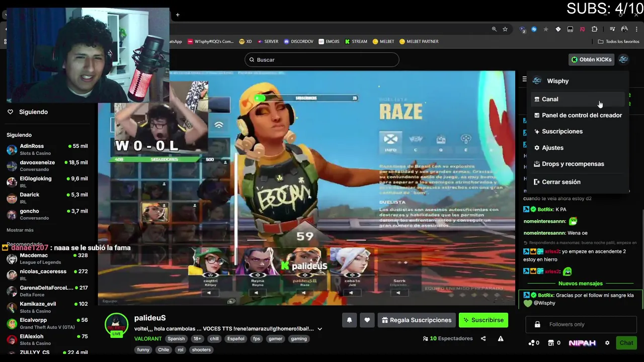Expand the stream title description chevron
Image resolution: width=644 pixels, height=362 pixels.
click(320, 329)
